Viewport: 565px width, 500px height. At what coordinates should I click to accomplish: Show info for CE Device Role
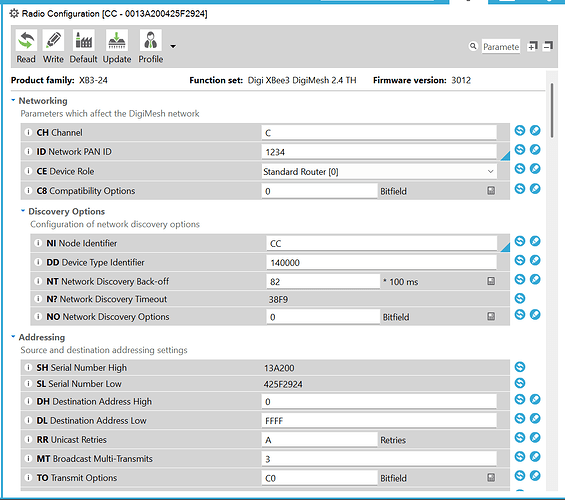tap(28, 171)
